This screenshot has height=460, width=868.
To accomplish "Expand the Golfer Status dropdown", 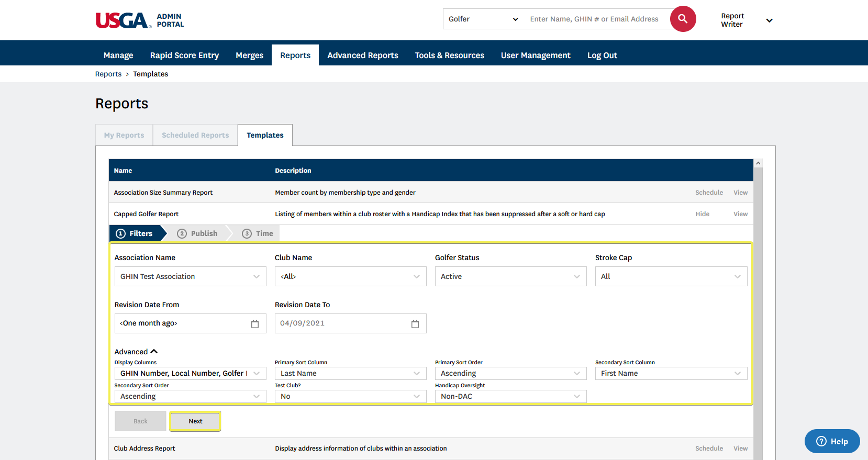I will pos(510,276).
